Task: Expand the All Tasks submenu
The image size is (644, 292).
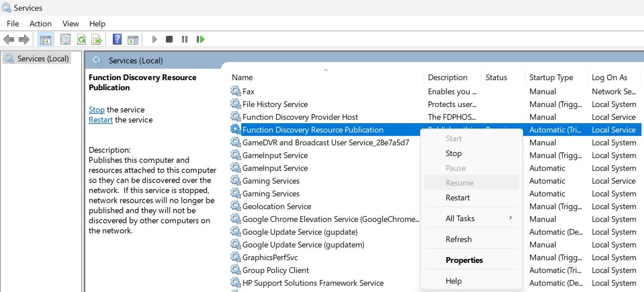Action: [460, 218]
